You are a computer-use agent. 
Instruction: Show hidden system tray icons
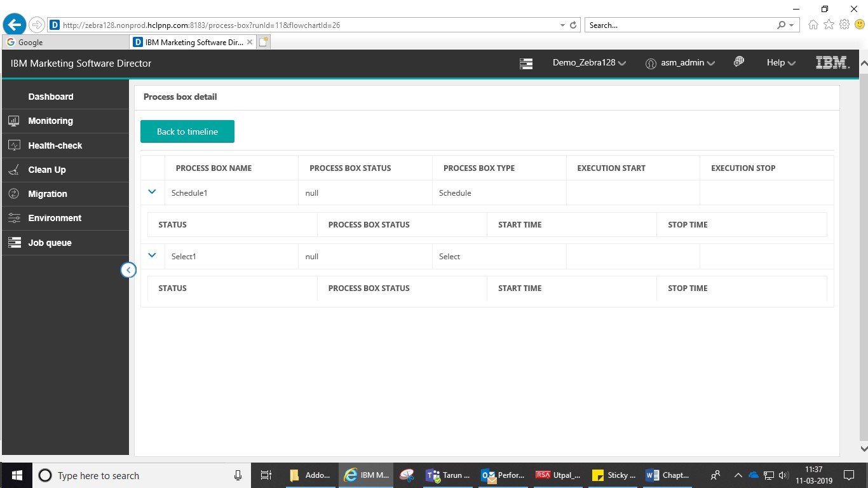click(738, 475)
